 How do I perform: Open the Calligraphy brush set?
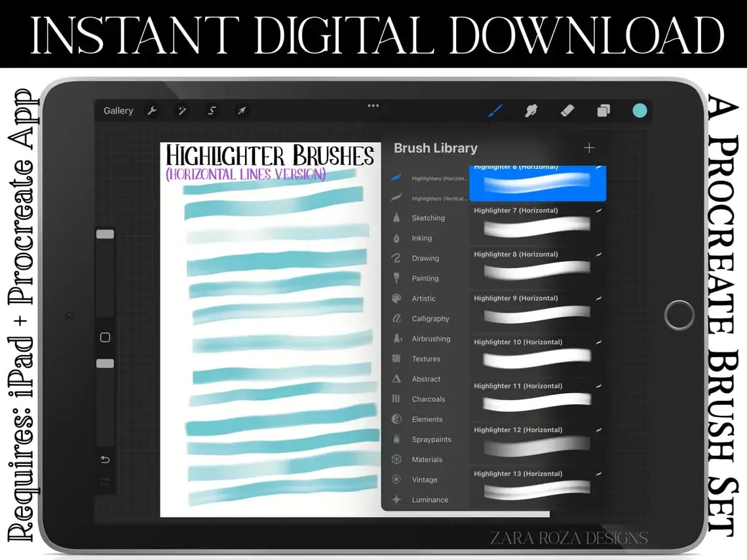(429, 318)
